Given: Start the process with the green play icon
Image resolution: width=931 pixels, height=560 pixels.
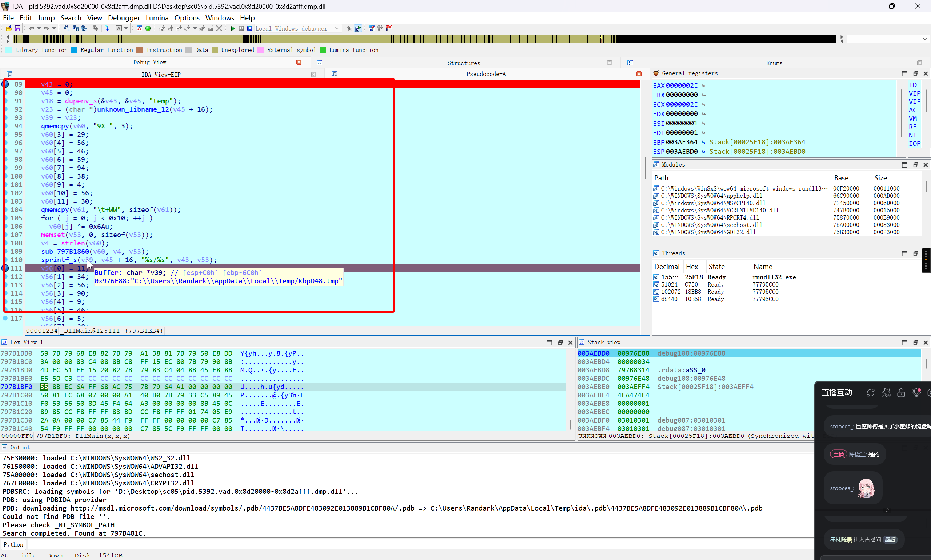Looking at the screenshot, I should click(233, 28).
